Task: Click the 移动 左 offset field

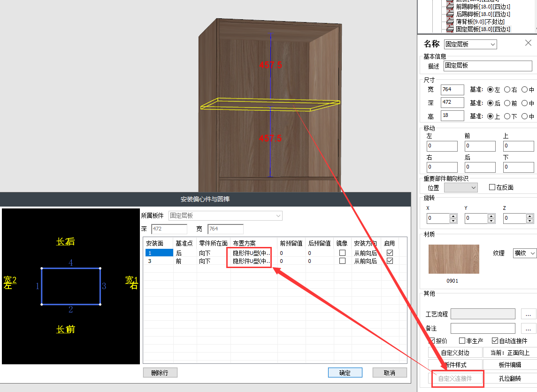Action: click(x=442, y=146)
